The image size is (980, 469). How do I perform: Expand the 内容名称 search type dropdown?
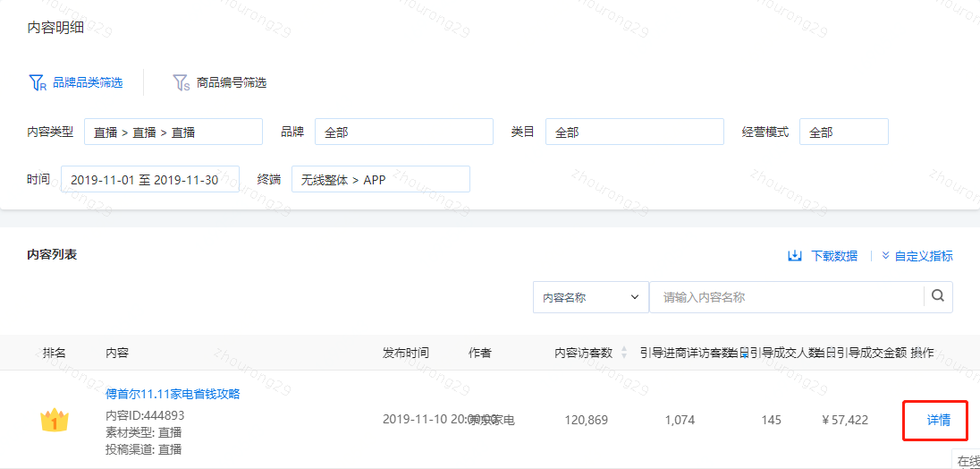(590, 297)
